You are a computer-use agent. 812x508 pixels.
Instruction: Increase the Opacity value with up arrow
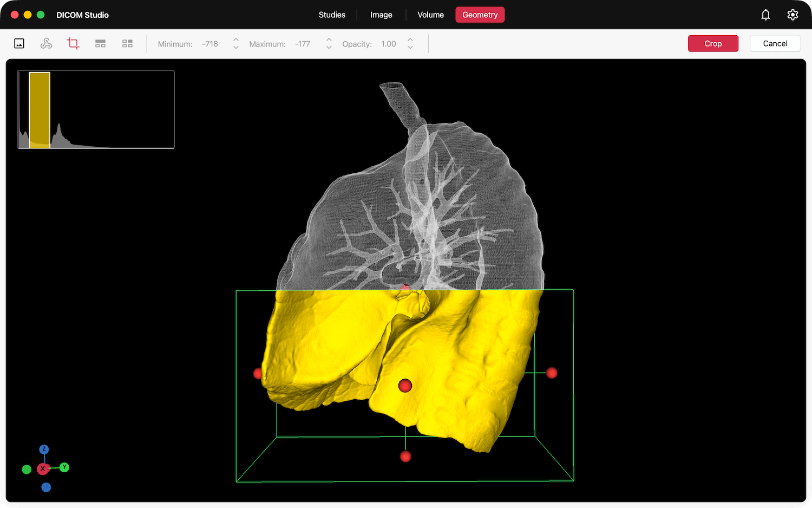click(x=410, y=40)
